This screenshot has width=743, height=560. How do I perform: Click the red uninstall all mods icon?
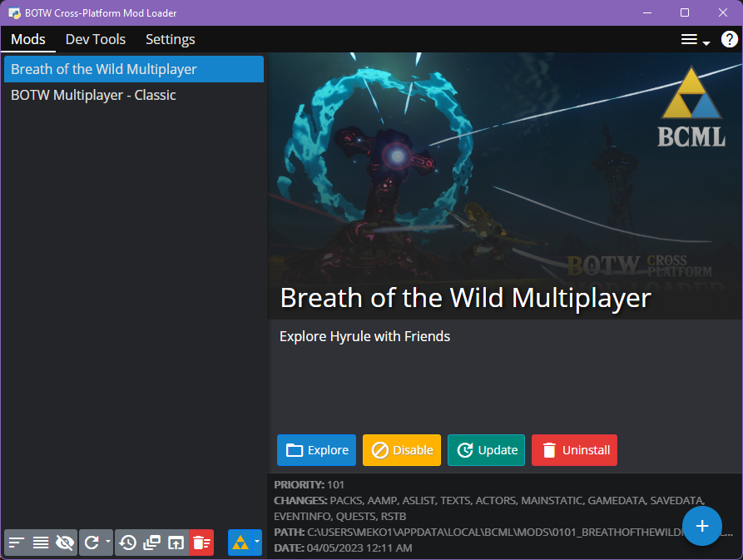201,543
